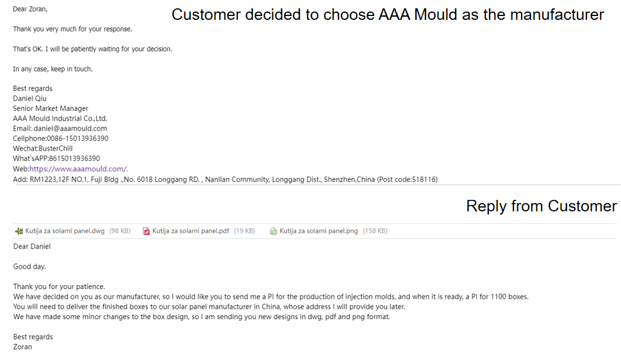Click the "Senior Market Manager" title text
The height and width of the screenshot is (364, 621).
point(51,109)
